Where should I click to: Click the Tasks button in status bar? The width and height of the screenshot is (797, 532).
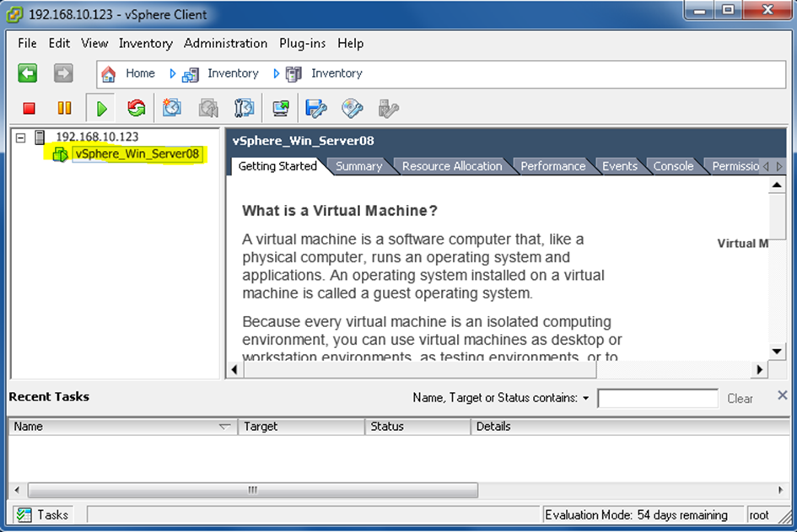click(43, 515)
